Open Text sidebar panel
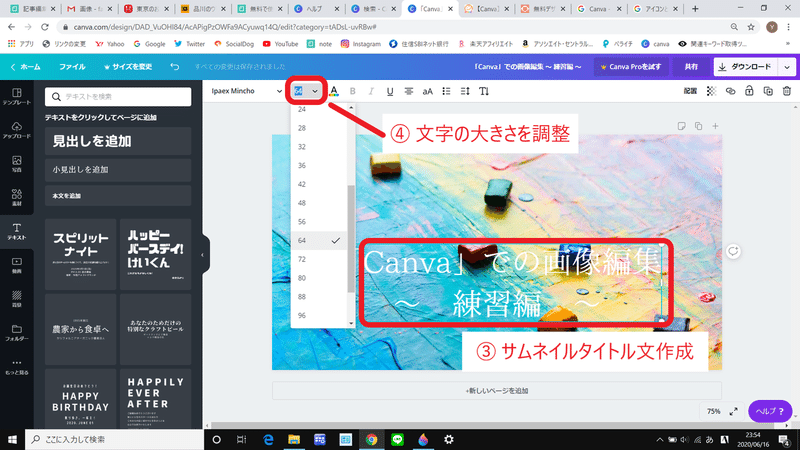This screenshot has width=800, height=450. [17, 231]
